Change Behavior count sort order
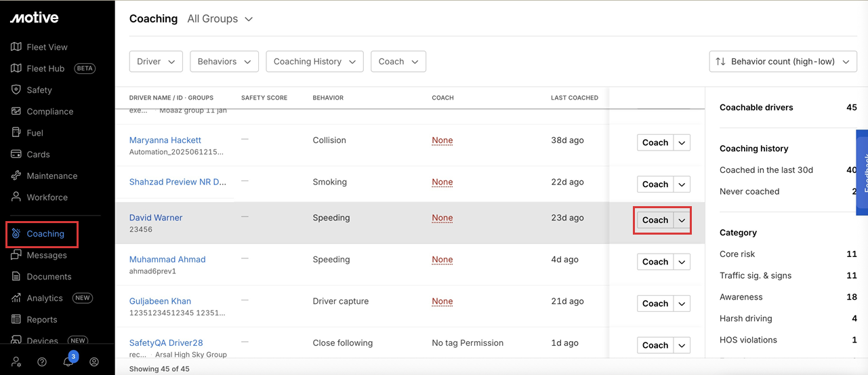The image size is (868, 375). click(783, 62)
